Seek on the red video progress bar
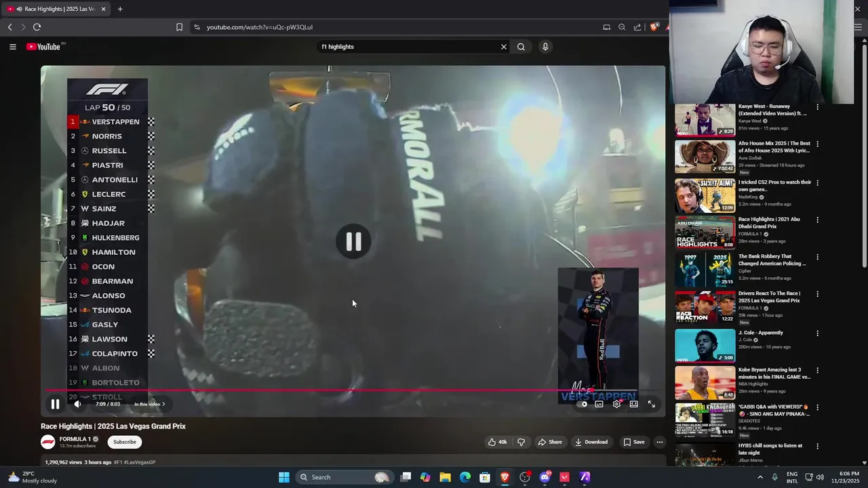The image size is (868, 488). click(342, 390)
